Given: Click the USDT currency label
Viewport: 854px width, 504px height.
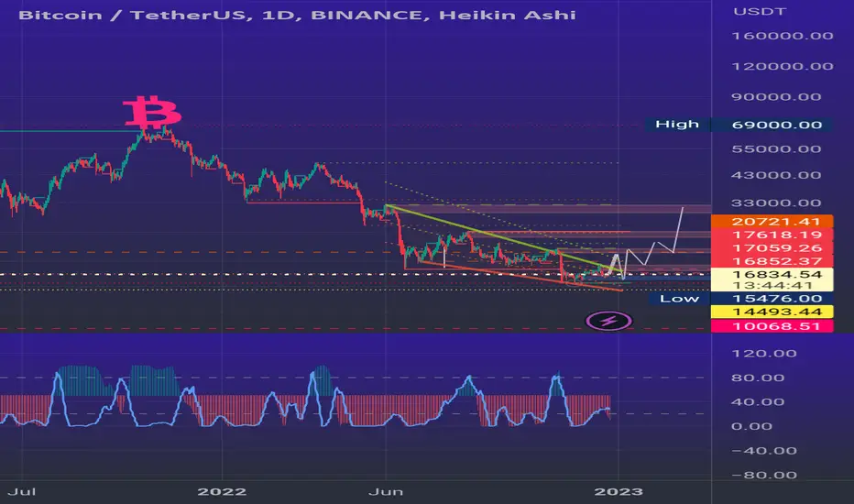Looking at the screenshot, I should pyautogui.click(x=760, y=11).
